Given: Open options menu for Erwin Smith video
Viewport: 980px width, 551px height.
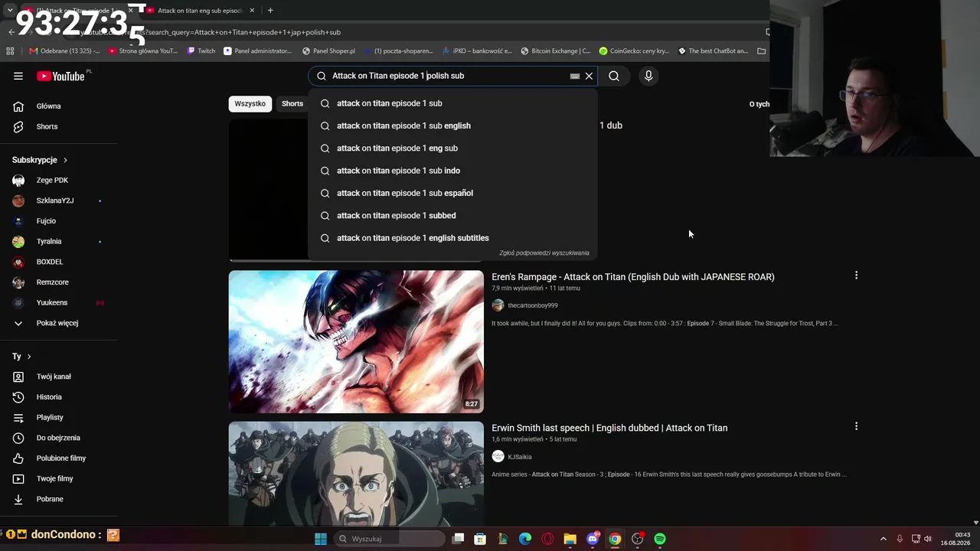Looking at the screenshot, I should pyautogui.click(x=856, y=426).
